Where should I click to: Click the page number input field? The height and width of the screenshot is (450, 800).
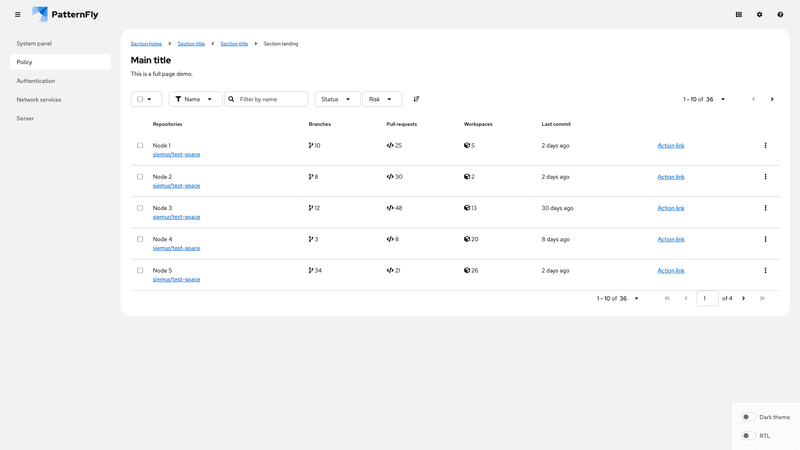point(707,298)
